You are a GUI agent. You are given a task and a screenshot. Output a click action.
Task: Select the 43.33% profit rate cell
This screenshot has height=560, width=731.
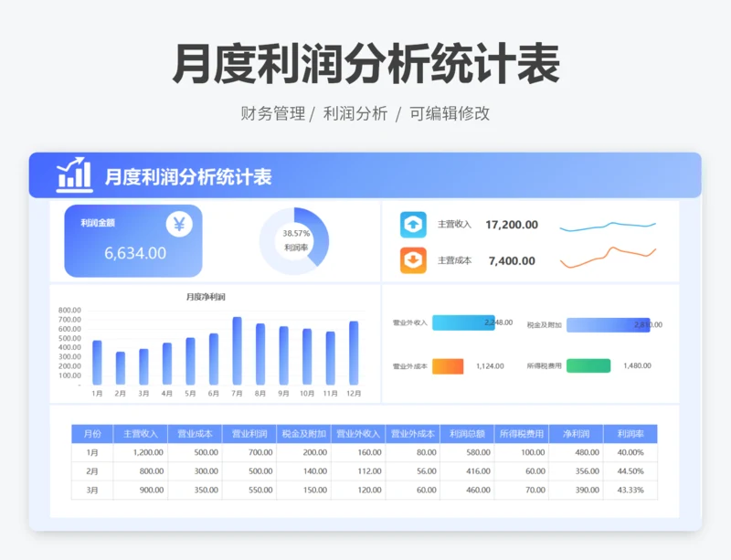630,490
